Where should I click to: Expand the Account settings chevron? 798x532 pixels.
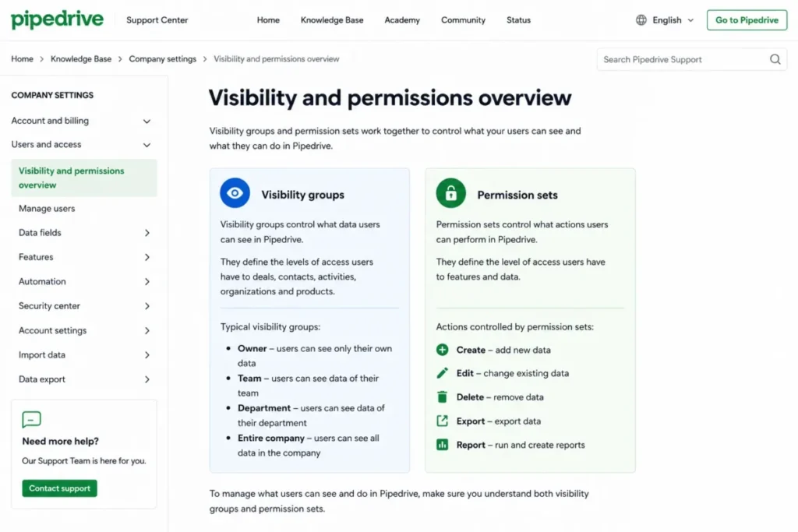point(147,330)
